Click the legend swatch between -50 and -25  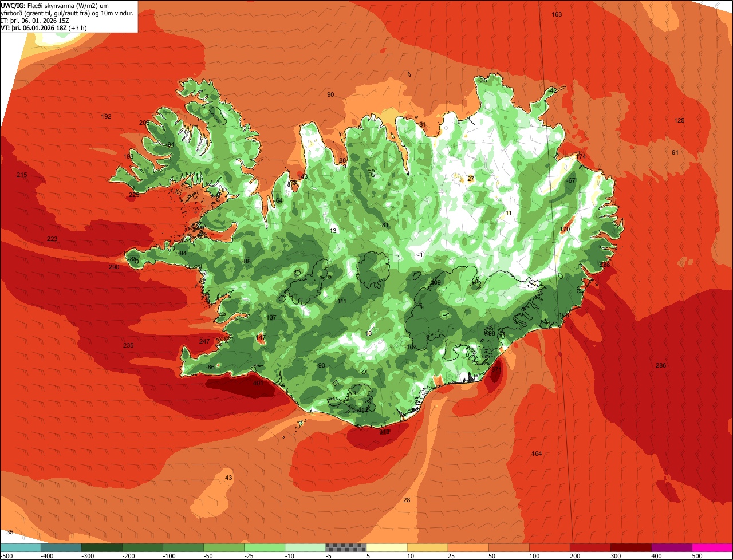pos(224,547)
